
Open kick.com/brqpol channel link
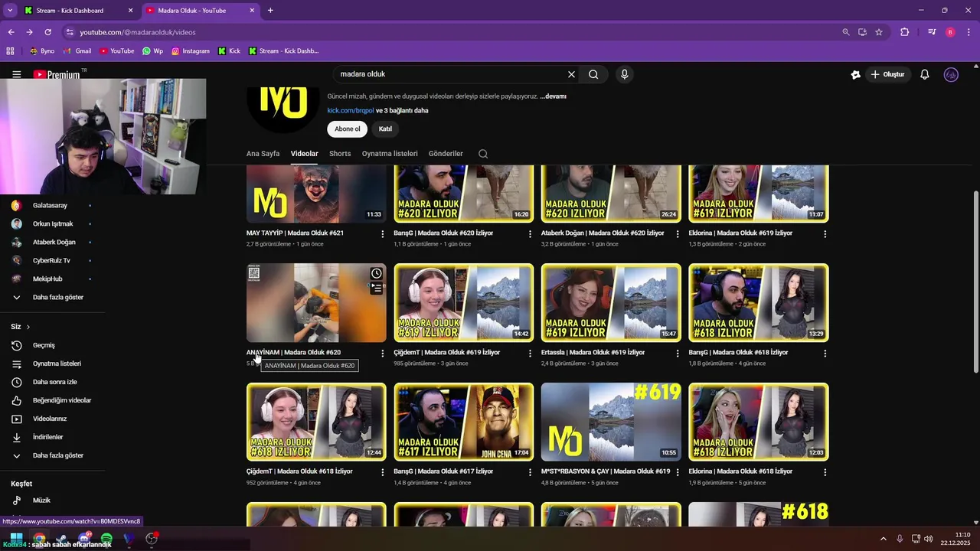point(351,110)
